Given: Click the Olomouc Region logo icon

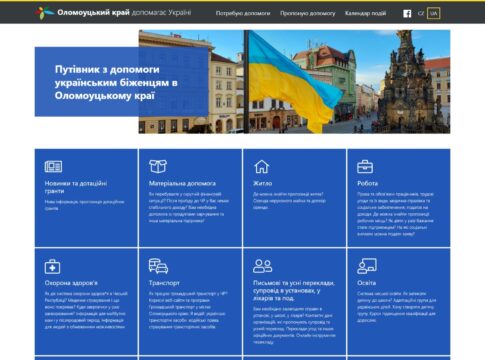Looking at the screenshot, I should (x=44, y=13).
